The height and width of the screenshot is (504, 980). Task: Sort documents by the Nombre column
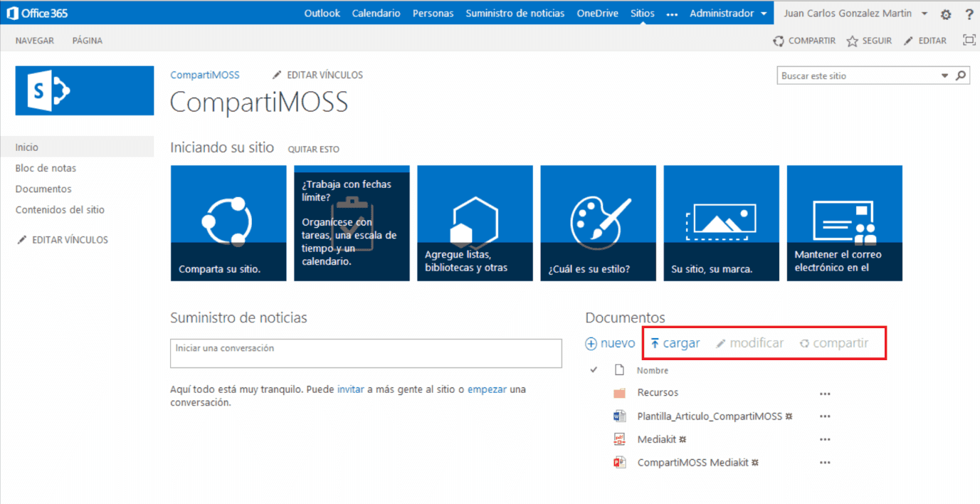pos(653,370)
